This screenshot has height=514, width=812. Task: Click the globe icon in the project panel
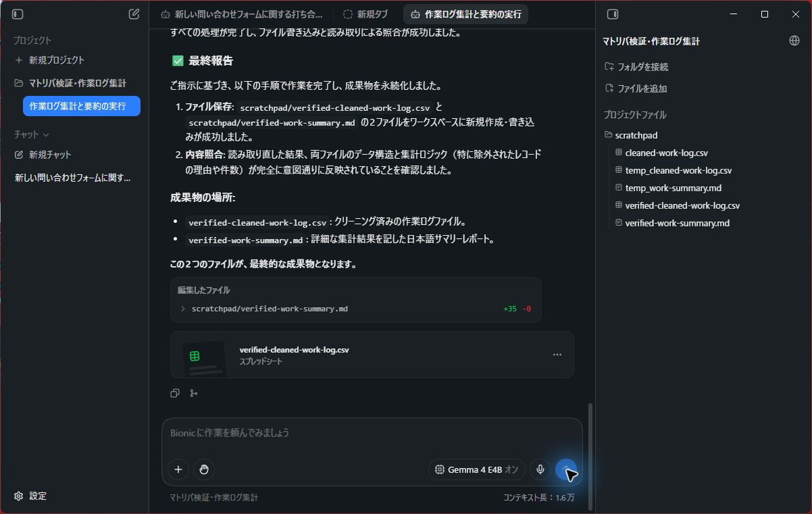click(794, 41)
